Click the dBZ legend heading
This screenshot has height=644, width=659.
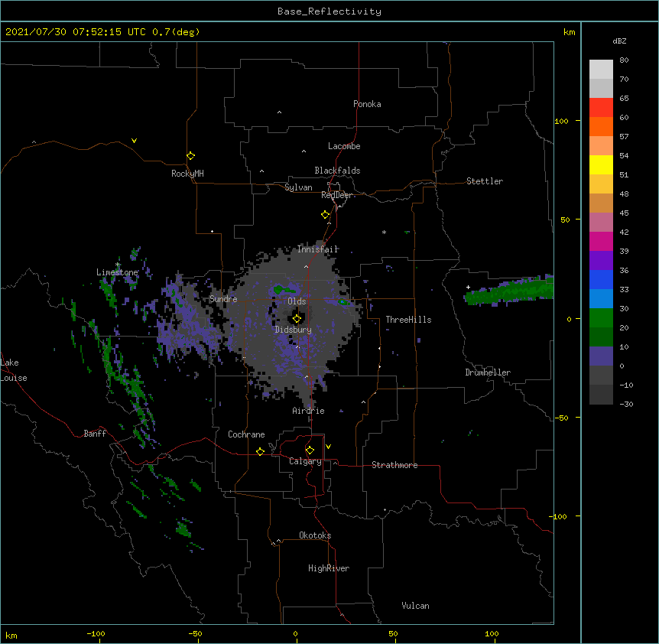click(x=619, y=41)
